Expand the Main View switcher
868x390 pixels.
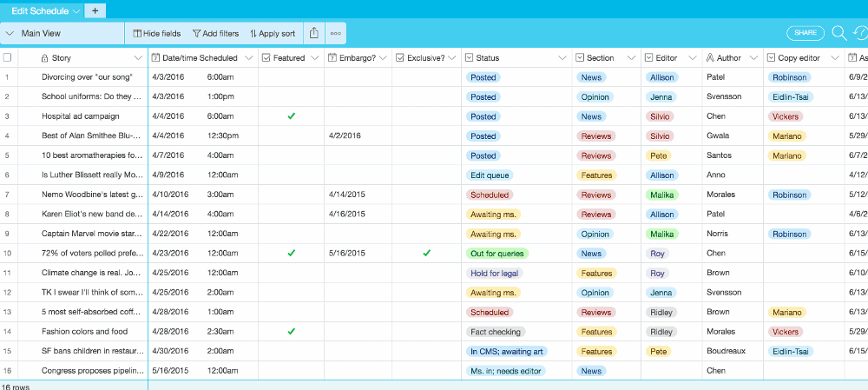click(x=62, y=33)
